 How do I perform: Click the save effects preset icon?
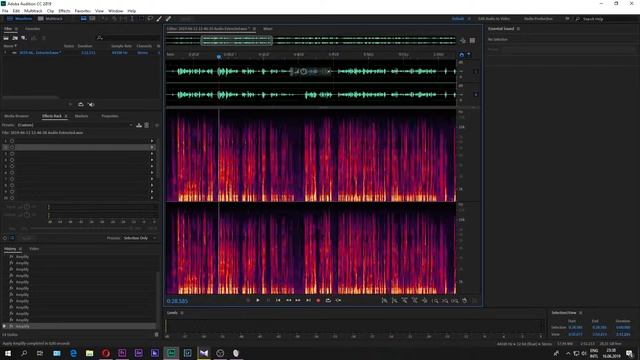pyautogui.click(x=139, y=125)
